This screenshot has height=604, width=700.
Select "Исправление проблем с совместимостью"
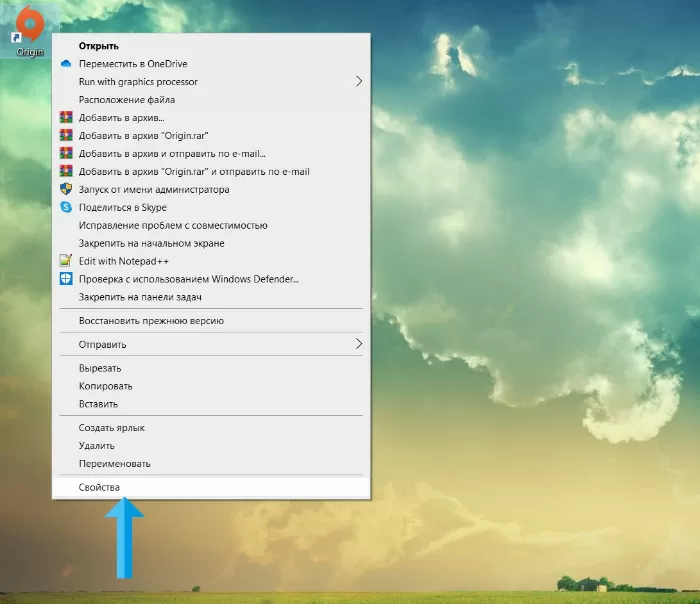click(x=173, y=226)
